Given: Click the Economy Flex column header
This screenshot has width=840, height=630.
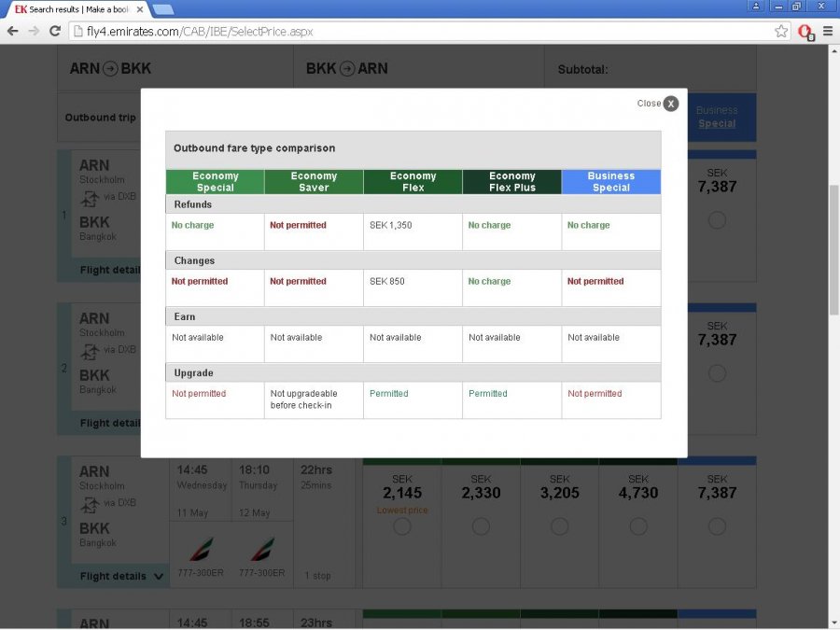Looking at the screenshot, I should [413, 182].
